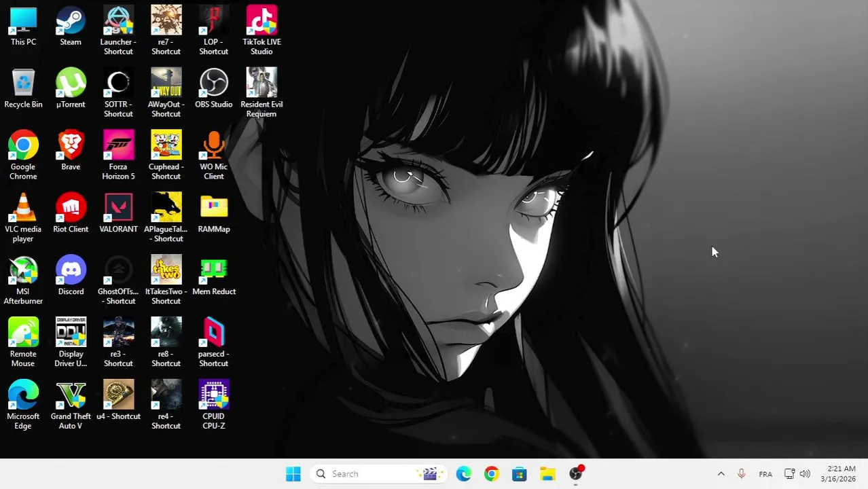The height and width of the screenshot is (489, 868).
Task: Open network settings from the tray
Action: tap(789, 474)
